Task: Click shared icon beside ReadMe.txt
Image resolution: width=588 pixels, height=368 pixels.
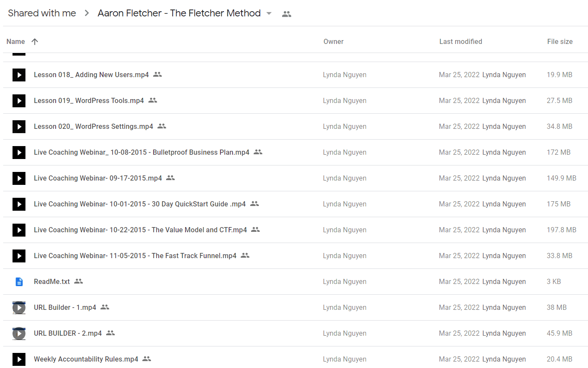Action: (x=78, y=281)
